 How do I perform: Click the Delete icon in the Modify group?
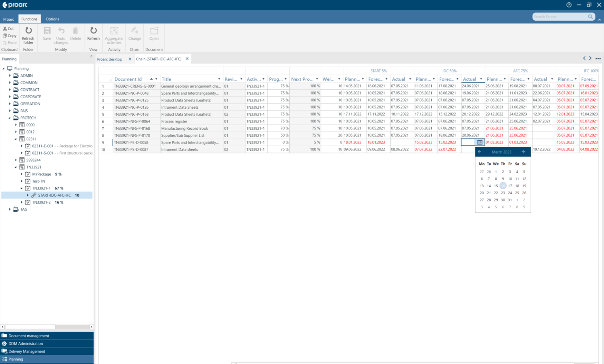pyautogui.click(x=75, y=31)
